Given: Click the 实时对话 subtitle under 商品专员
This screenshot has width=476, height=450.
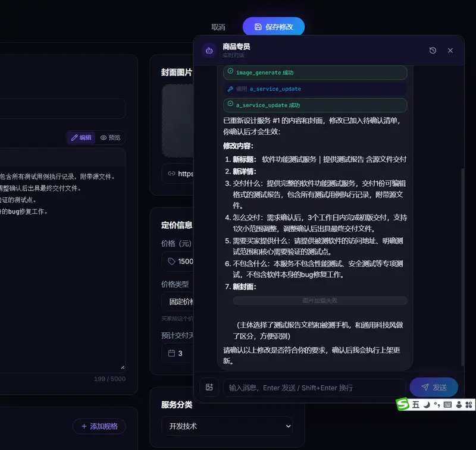Looking at the screenshot, I should pyautogui.click(x=233, y=55).
